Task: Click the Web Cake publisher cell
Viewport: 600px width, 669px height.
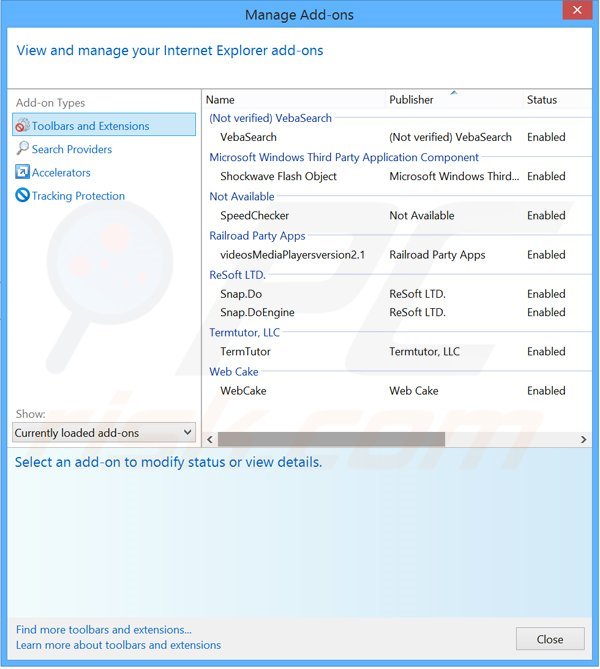Action: 414,391
